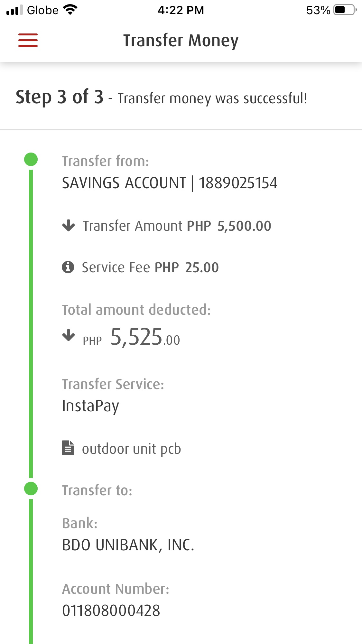Tap the Step 3 of 3 heading

click(x=60, y=97)
